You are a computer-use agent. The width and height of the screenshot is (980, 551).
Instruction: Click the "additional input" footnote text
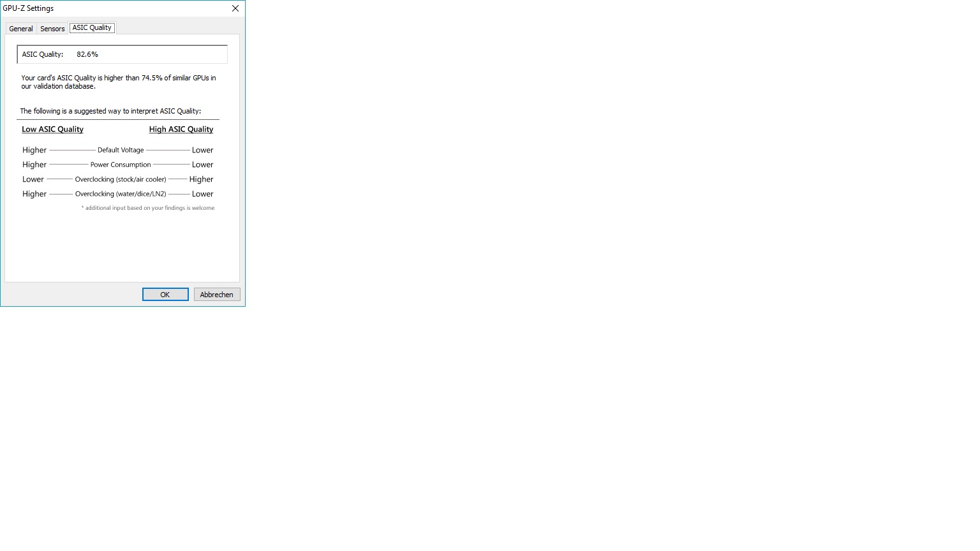(x=148, y=208)
